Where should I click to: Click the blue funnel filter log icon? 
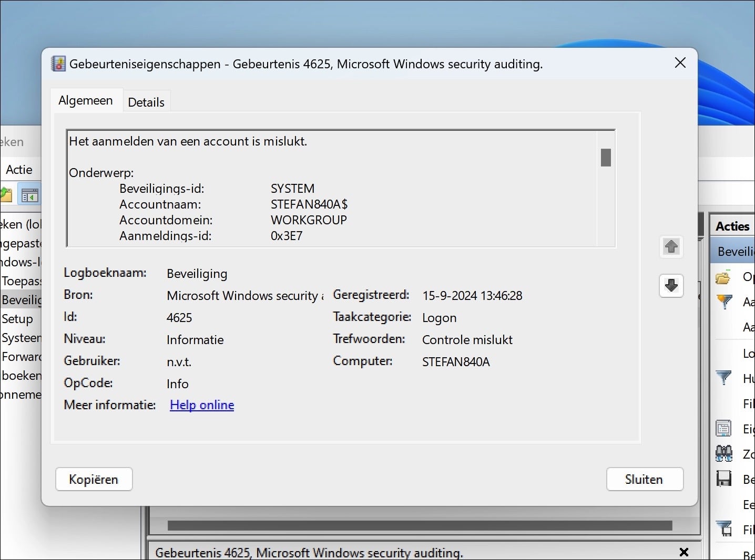pos(724,377)
